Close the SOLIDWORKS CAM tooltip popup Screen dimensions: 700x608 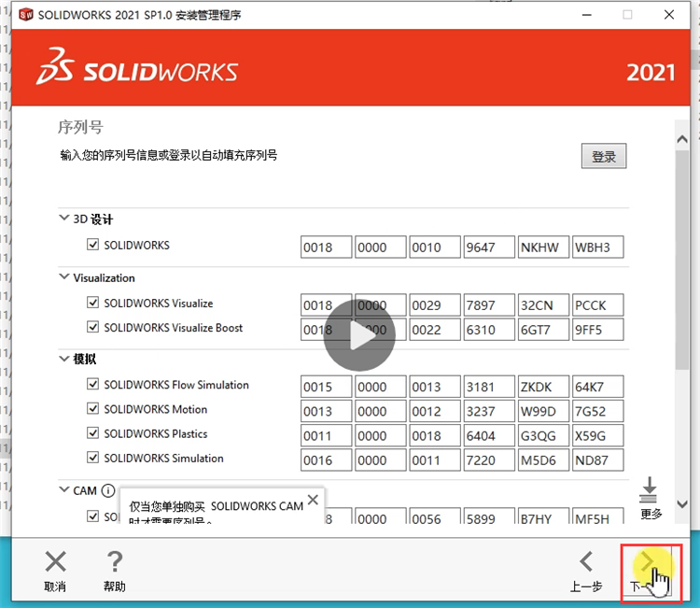(313, 500)
